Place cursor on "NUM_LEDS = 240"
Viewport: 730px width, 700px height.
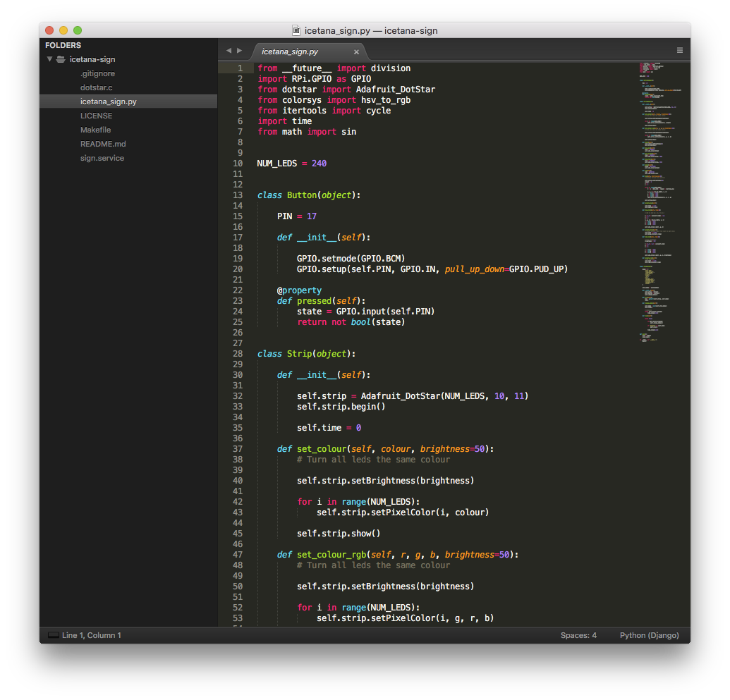tap(292, 164)
